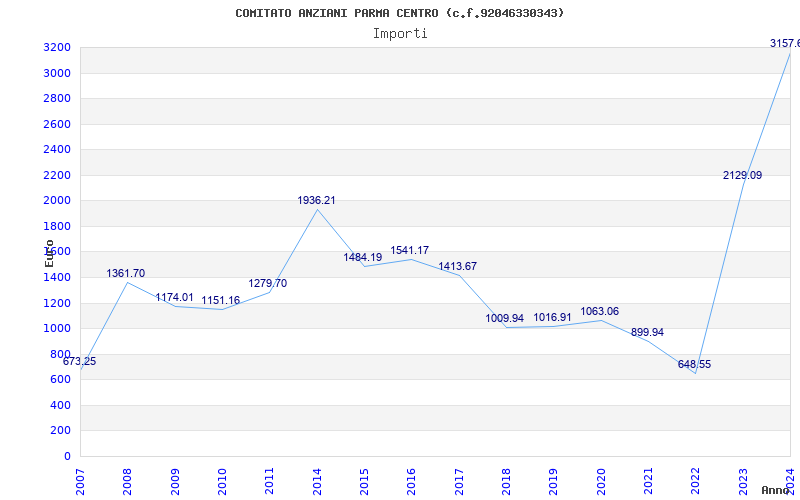Click the 1174.01 value label
The height and width of the screenshot is (500, 800).
pos(174,297)
